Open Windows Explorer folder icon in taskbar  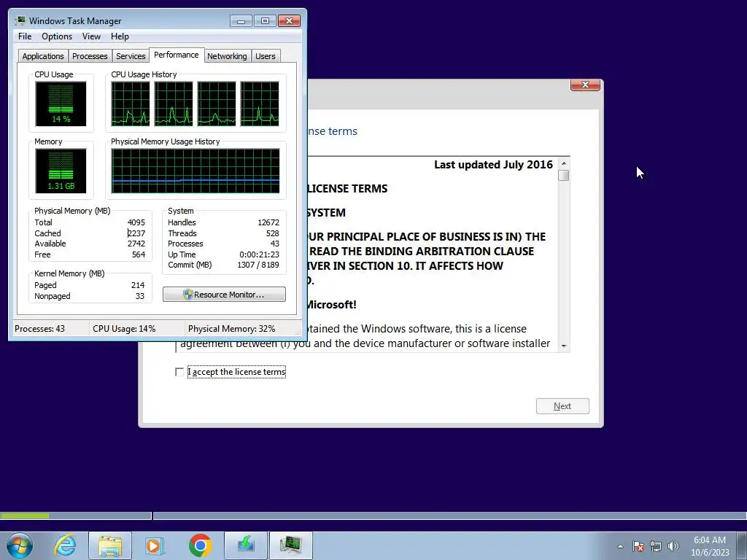click(x=110, y=545)
